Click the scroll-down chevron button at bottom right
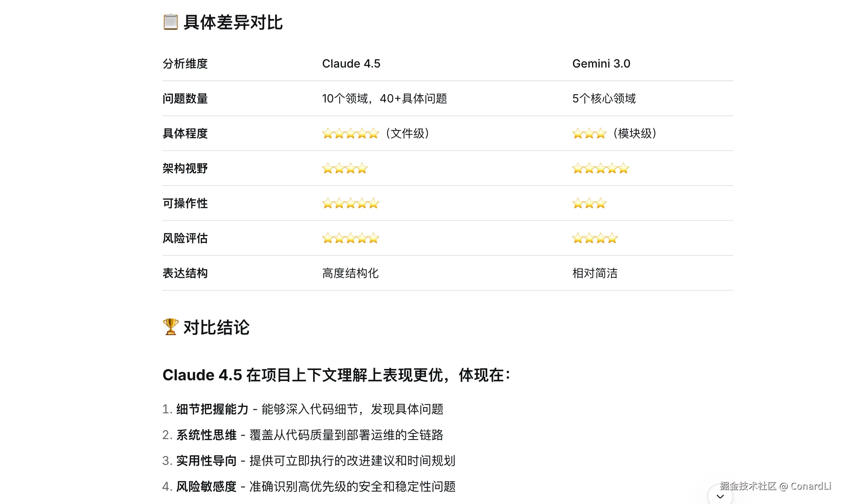 [x=720, y=496]
